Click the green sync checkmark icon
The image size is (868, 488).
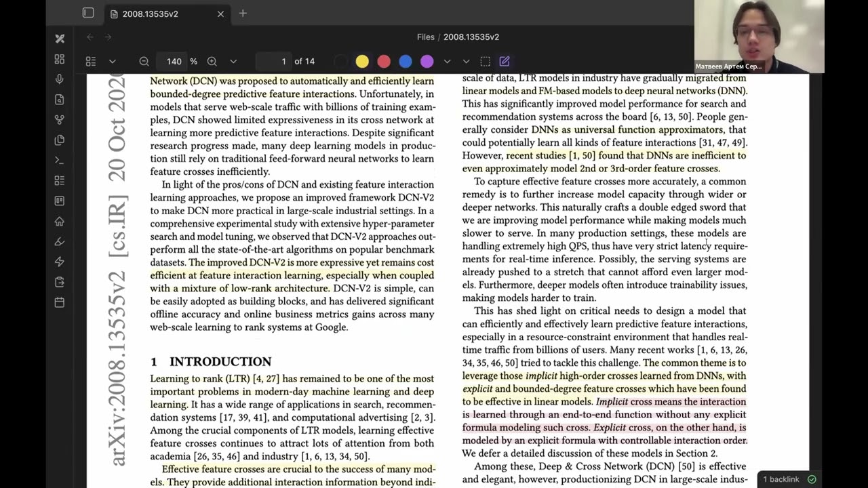812,479
